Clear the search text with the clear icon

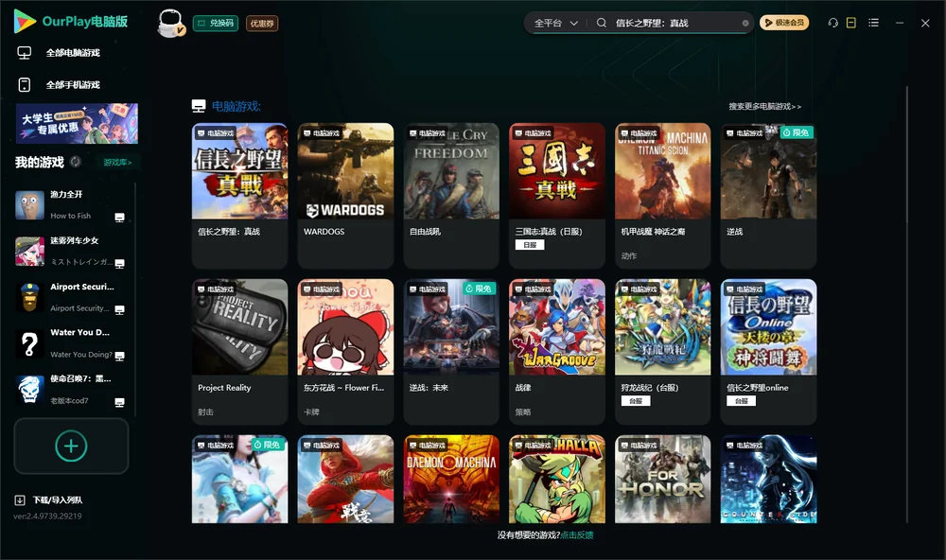pos(745,24)
